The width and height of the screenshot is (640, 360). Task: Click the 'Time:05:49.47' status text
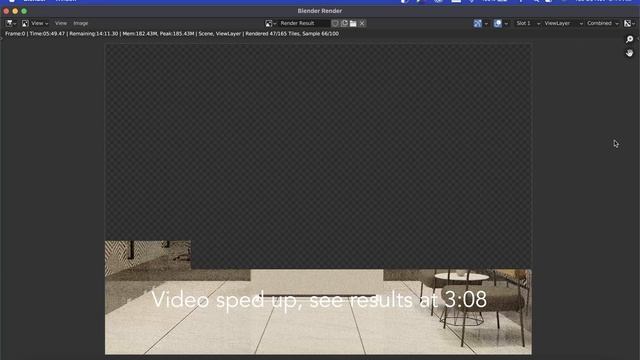(x=47, y=34)
